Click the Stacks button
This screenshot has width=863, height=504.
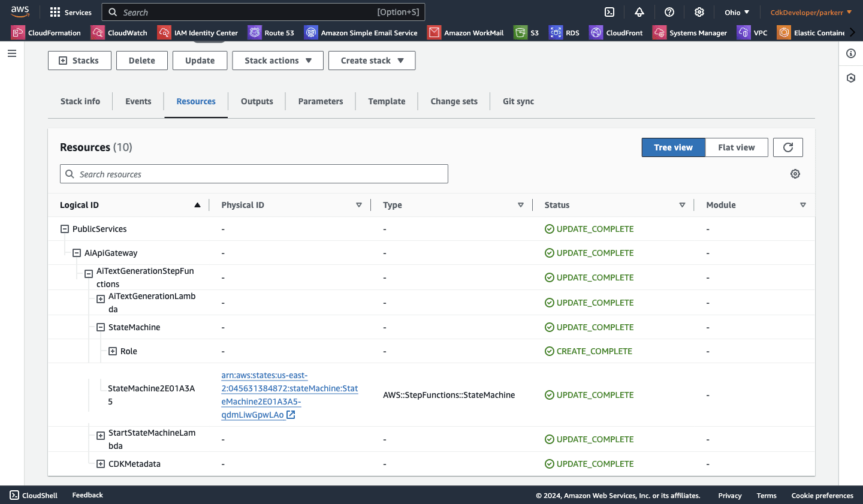[x=80, y=61]
